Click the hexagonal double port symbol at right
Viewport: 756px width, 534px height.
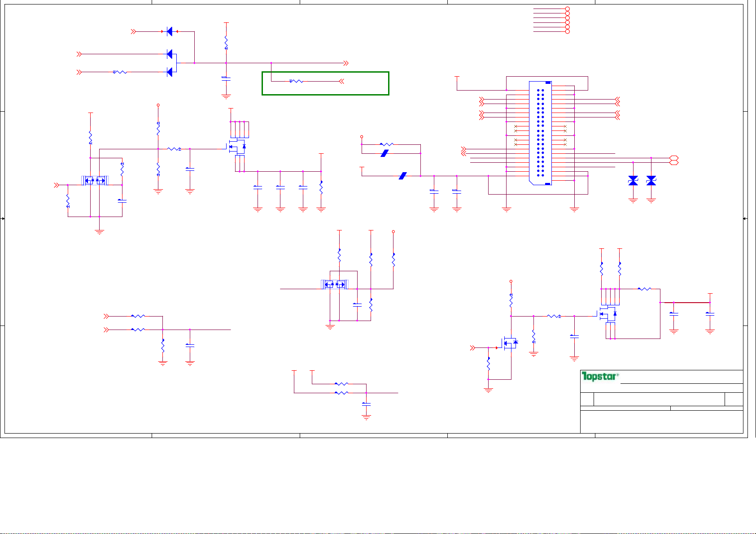pos(673,160)
